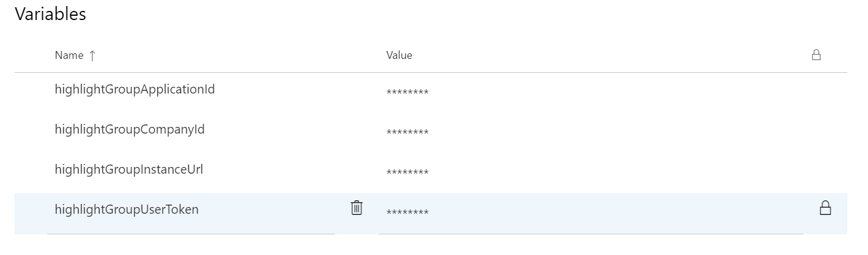Select the highlightGroupInstanceUrl variable name

(129, 169)
